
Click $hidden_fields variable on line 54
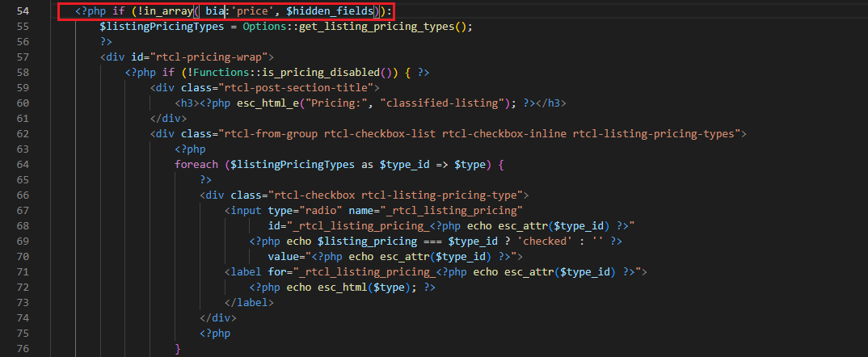(330, 11)
